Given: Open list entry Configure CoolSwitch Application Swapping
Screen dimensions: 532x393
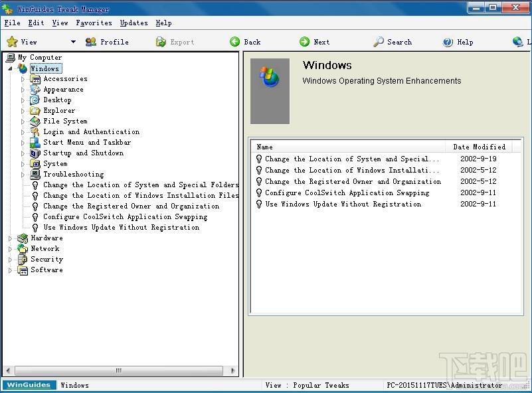Looking at the screenshot, I should tap(347, 193).
